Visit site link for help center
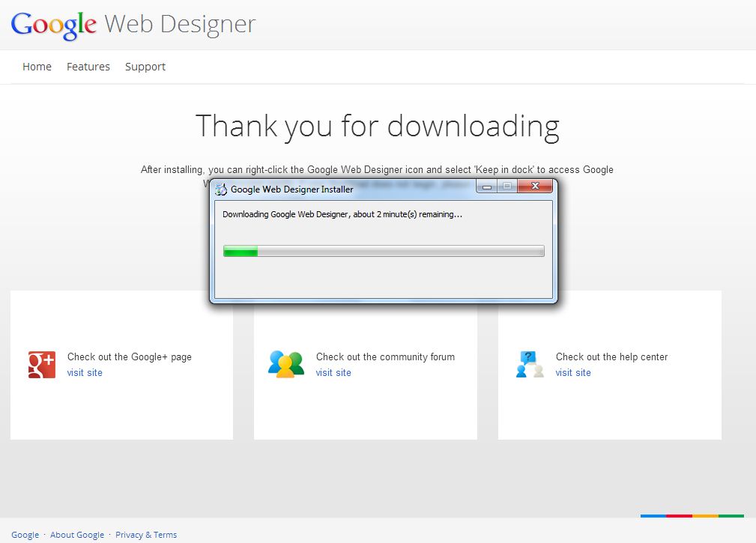Image resolution: width=756 pixels, height=543 pixels. pos(573,372)
